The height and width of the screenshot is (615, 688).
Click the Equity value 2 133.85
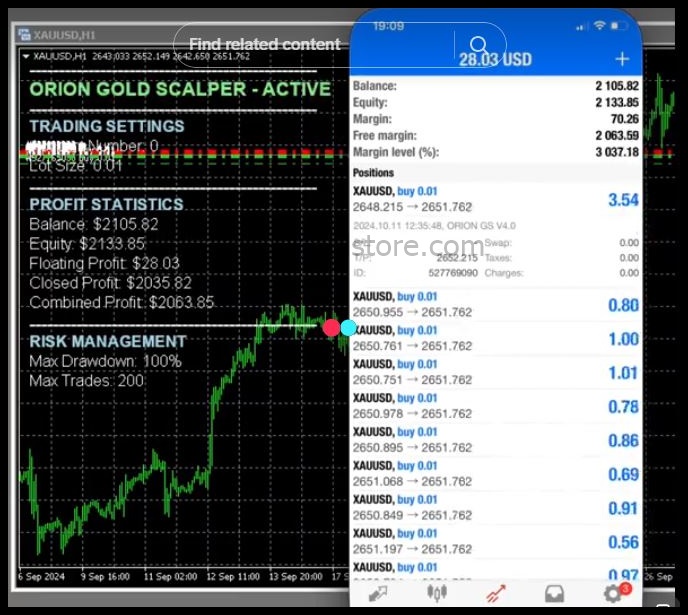[616, 103]
